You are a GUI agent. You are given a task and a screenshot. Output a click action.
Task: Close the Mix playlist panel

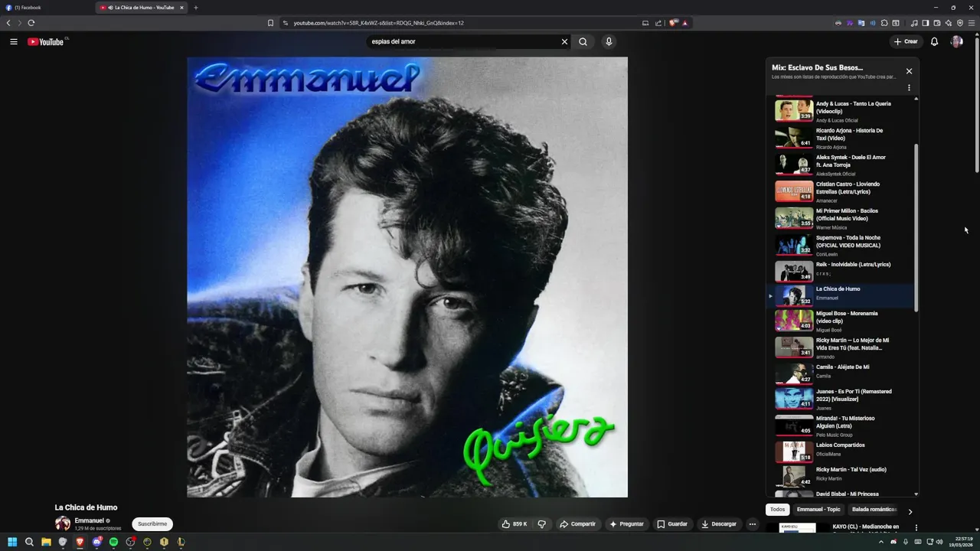click(x=909, y=71)
